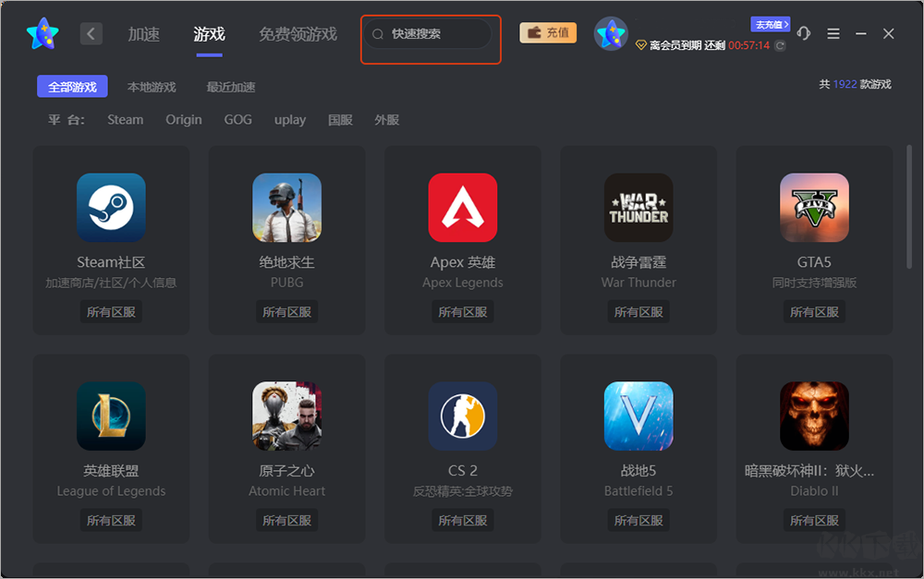Viewport: 924px width, 579px height.
Task: Open 所有区服 selector for 绝地求生
Action: [287, 311]
